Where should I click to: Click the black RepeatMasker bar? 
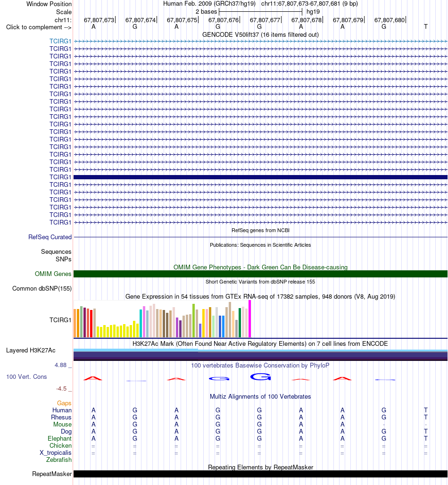(x=260, y=474)
